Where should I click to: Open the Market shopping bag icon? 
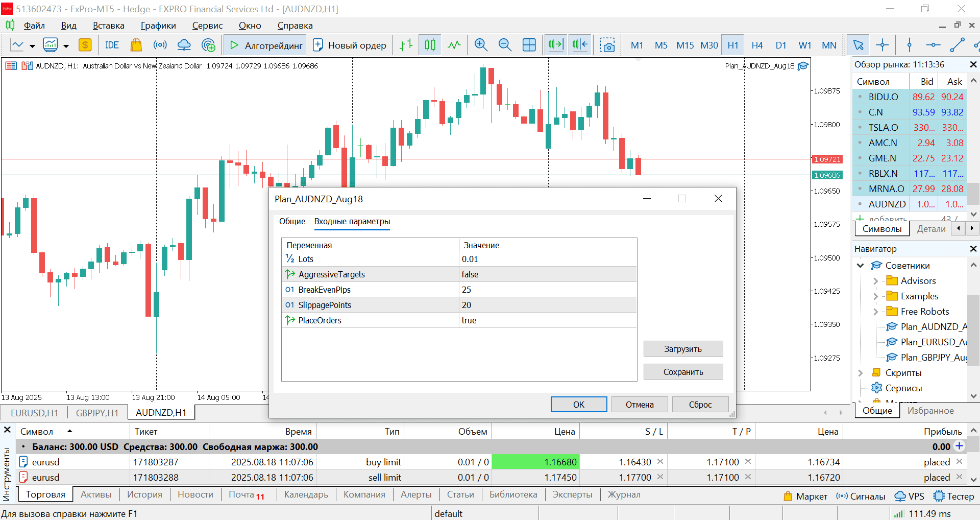[136, 45]
